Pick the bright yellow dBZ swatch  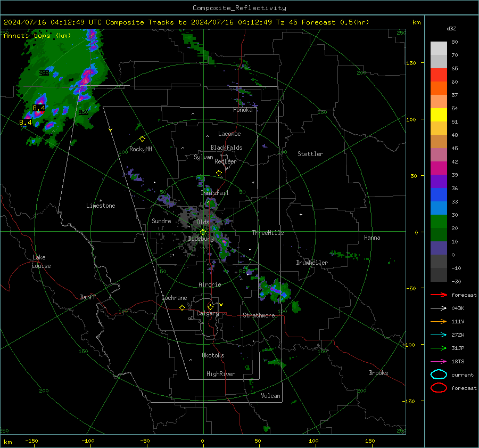(439, 115)
